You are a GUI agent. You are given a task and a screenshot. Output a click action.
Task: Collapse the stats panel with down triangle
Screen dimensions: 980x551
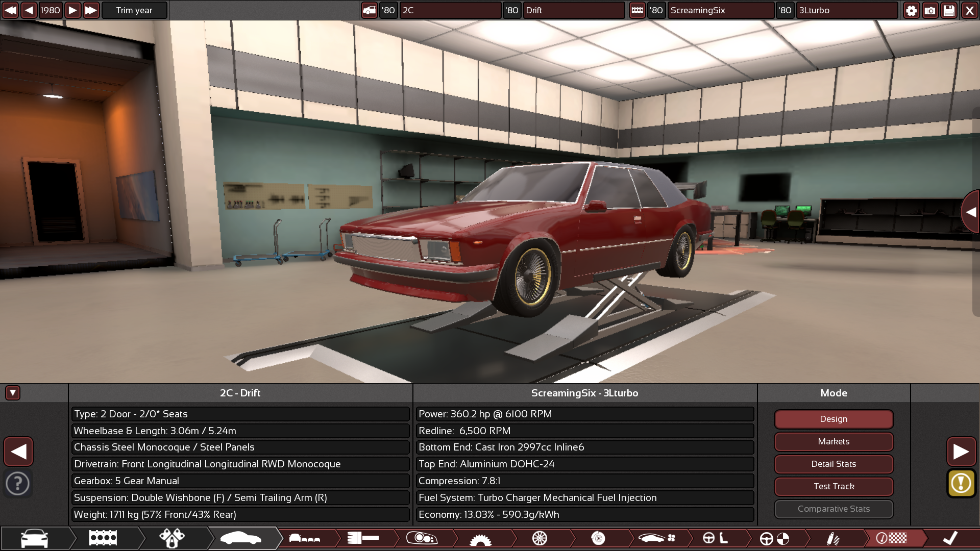tap(13, 393)
